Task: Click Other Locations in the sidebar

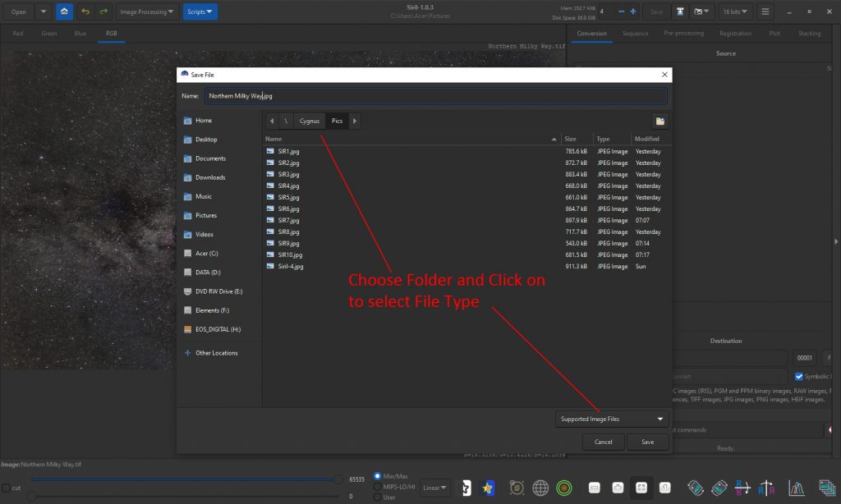Action: coord(216,353)
